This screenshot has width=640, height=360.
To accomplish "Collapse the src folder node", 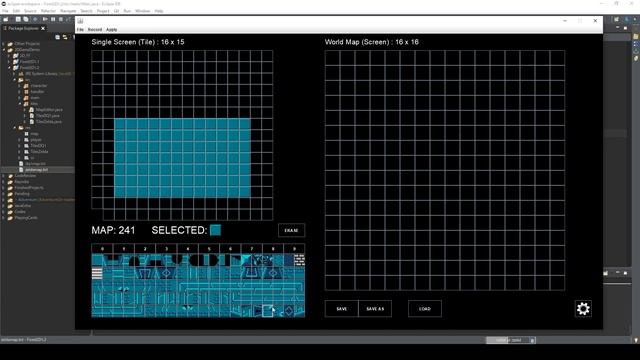I will 14,80.
